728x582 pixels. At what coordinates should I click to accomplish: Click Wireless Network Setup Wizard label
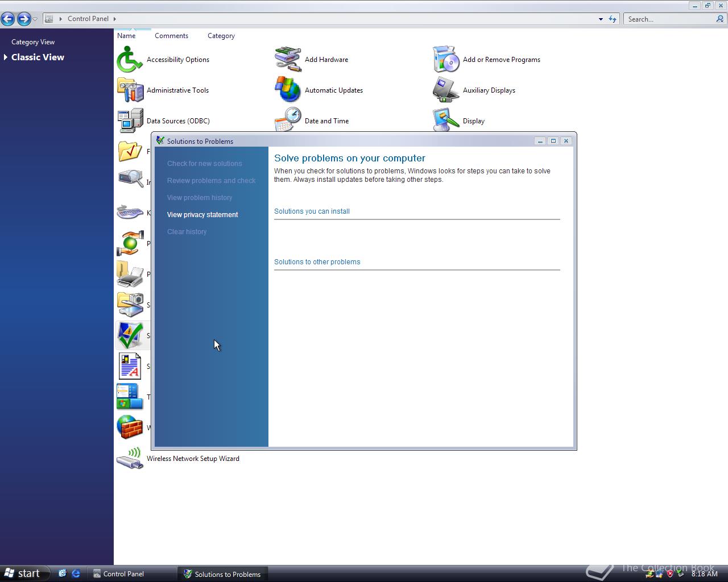(193, 459)
